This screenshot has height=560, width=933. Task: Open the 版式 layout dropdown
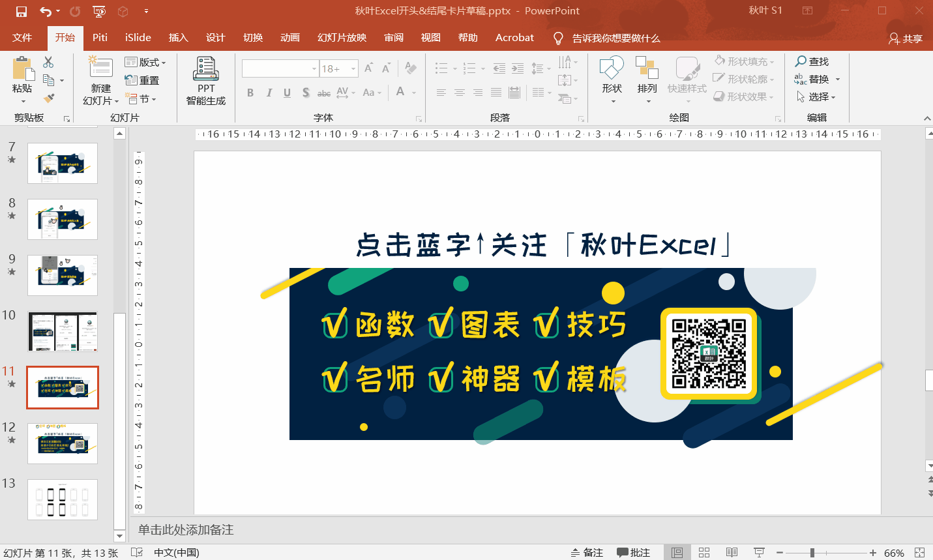click(x=145, y=62)
